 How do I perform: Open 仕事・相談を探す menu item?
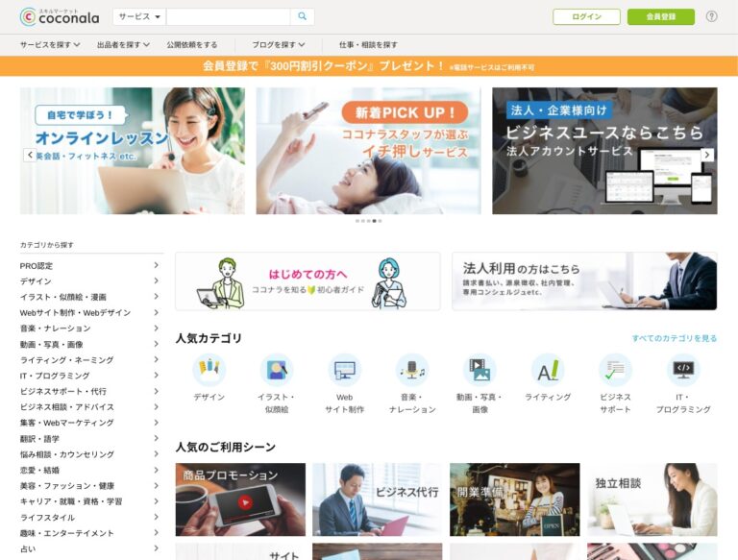click(368, 45)
